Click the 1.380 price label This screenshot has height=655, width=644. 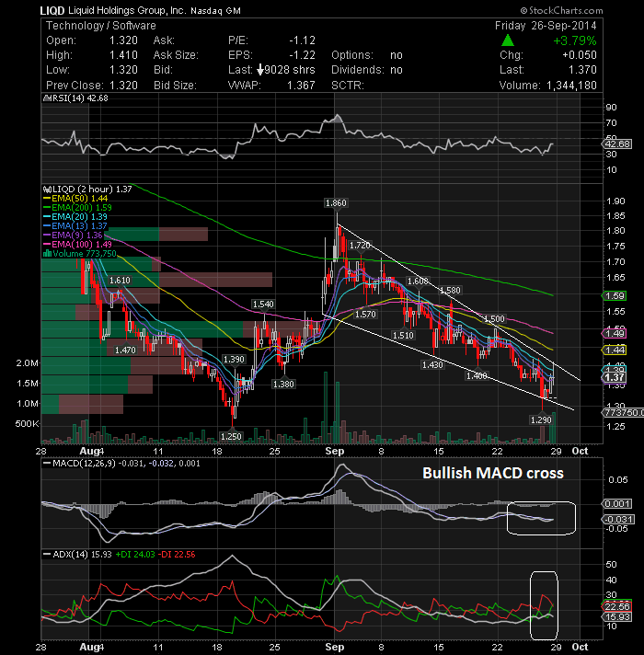pos(283,384)
